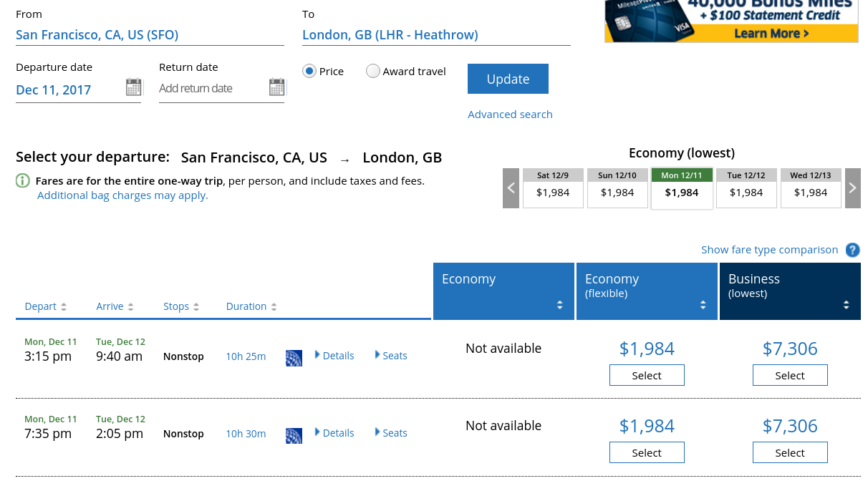Screen dimensions: 868x486
Task: Click the Update button
Action: click(508, 79)
